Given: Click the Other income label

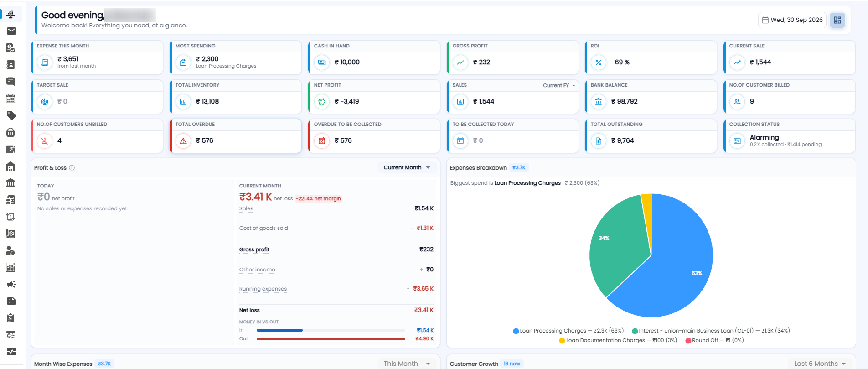Looking at the screenshot, I should [257, 270].
